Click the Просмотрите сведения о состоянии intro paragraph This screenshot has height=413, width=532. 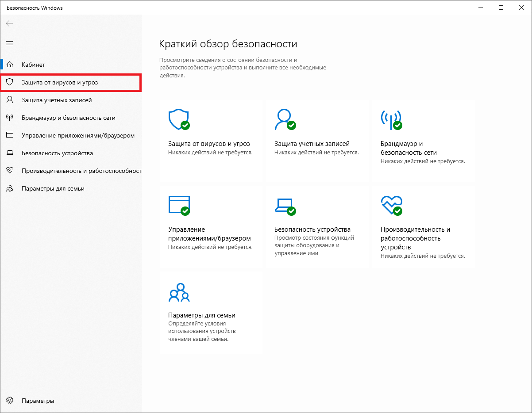(243, 68)
